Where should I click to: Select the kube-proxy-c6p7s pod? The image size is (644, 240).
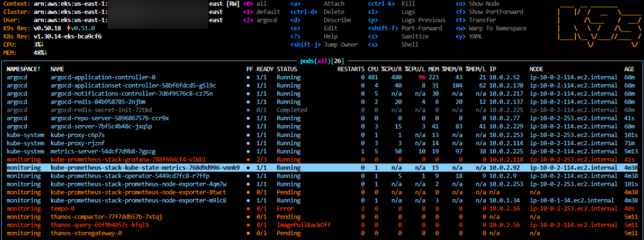[322, 134]
